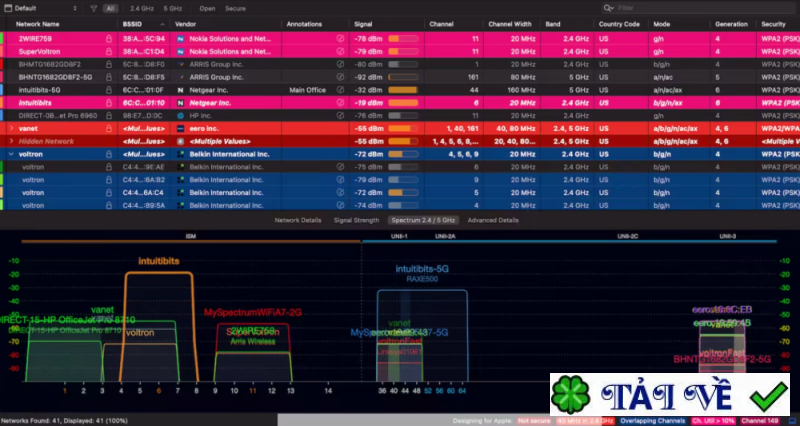The height and width of the screenshot is (426, 800).
Task: Click the 40 MHz in 2.4 GHz legend
Action: point(585,421)
